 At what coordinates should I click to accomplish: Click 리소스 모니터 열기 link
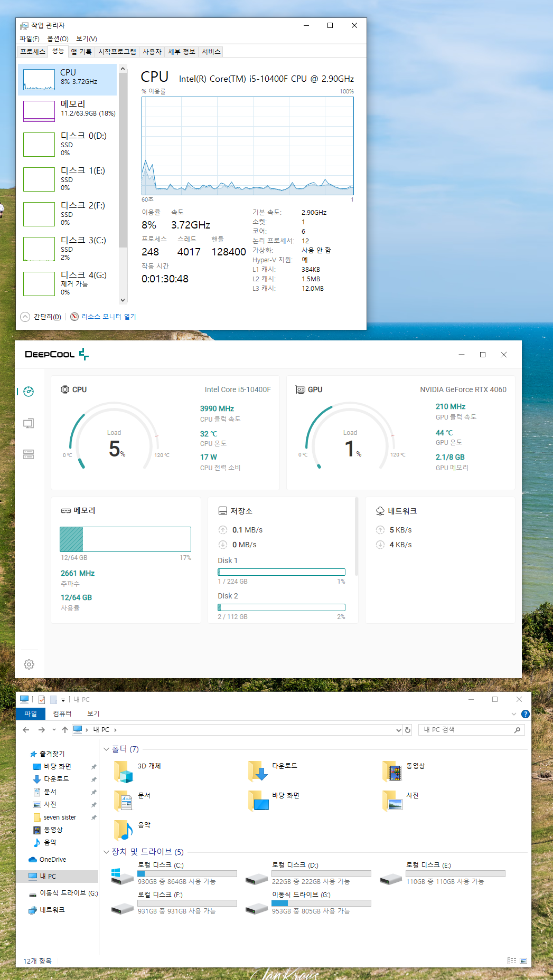108,317
